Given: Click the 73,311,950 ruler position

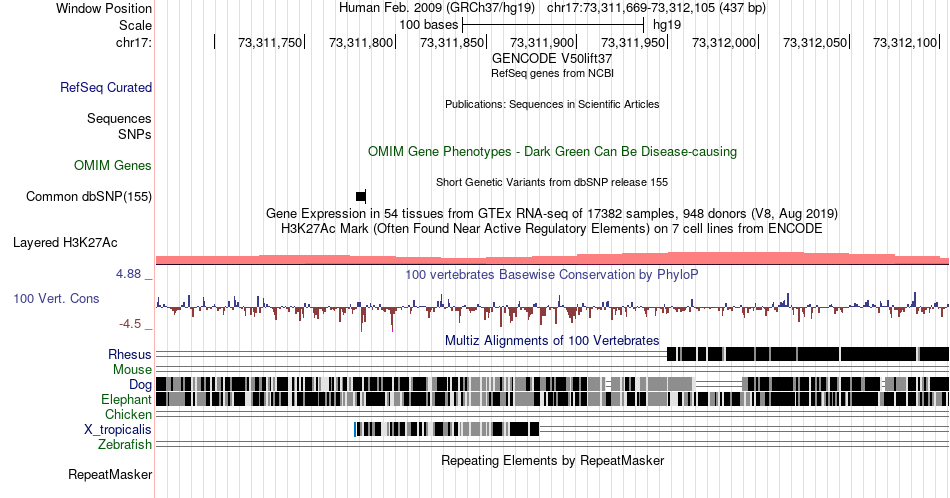Looking at the screenshot, I should pos(633,42).
